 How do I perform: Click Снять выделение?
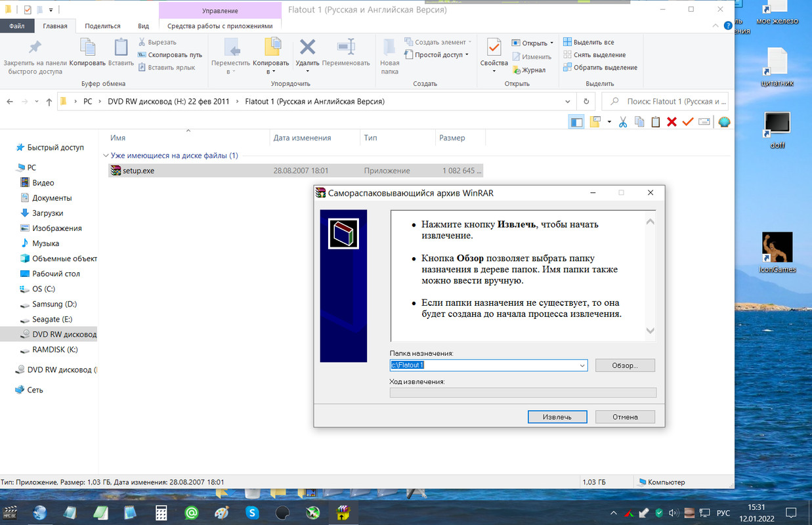[595, 55]
